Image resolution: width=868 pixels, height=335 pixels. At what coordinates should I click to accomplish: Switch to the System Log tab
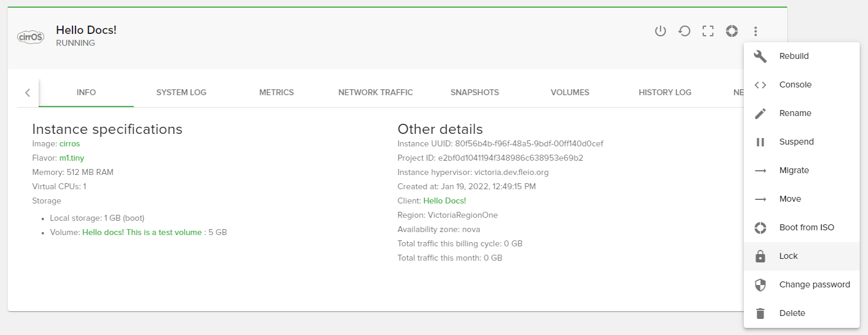[x=181, y=93]
